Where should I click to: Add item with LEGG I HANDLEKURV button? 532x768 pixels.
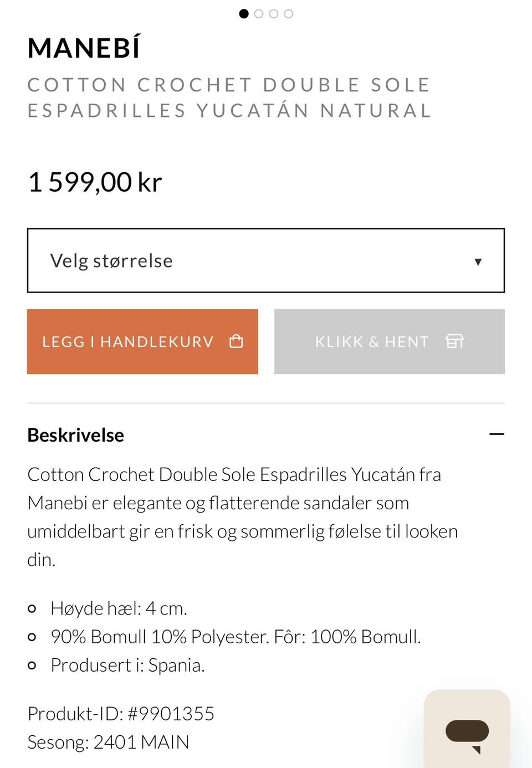coord(142,341)
